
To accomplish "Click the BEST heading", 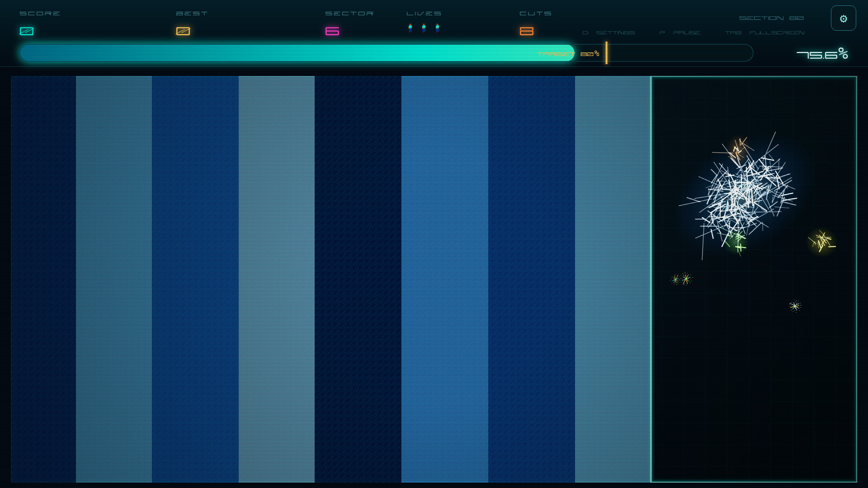I will [192, 14].
